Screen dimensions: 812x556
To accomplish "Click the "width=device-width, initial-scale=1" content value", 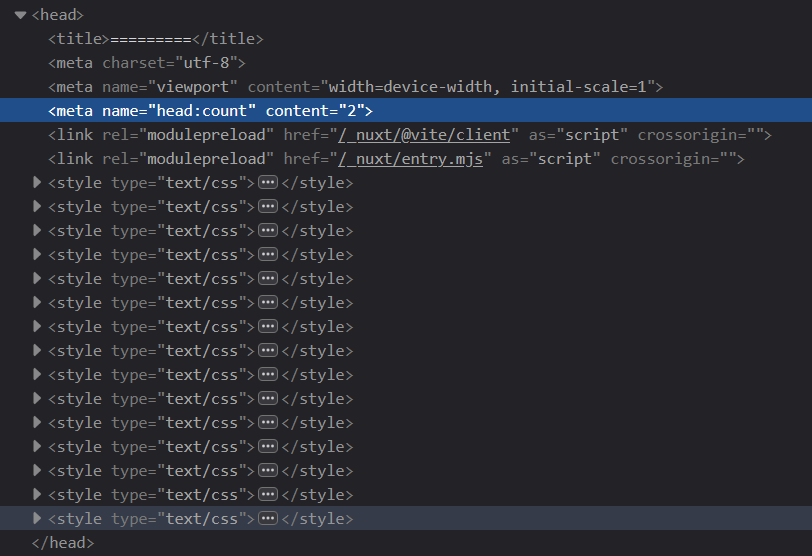I will pyautogui.click(x=487, y=86).
